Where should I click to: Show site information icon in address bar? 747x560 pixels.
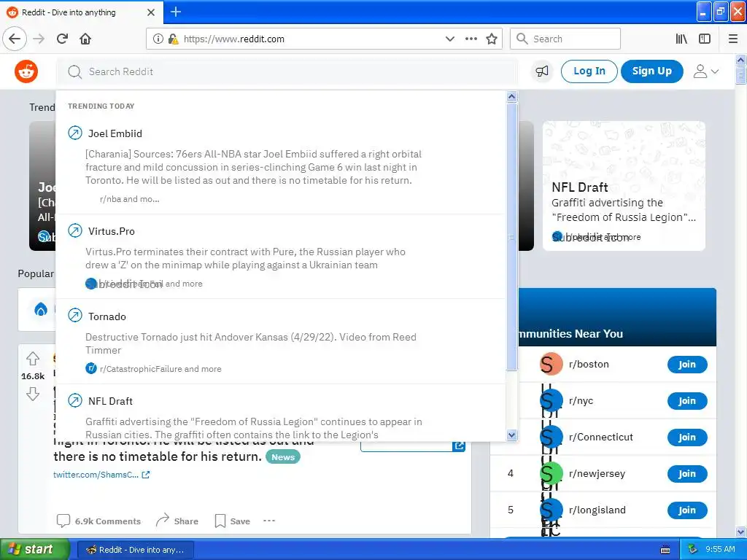click(158, 39)
